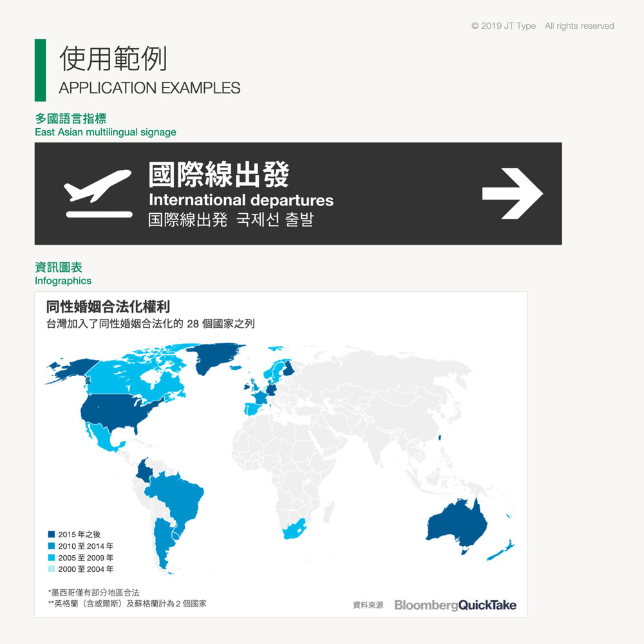Click the Korean text "국제선 출발"

click(x=274, y=220)
